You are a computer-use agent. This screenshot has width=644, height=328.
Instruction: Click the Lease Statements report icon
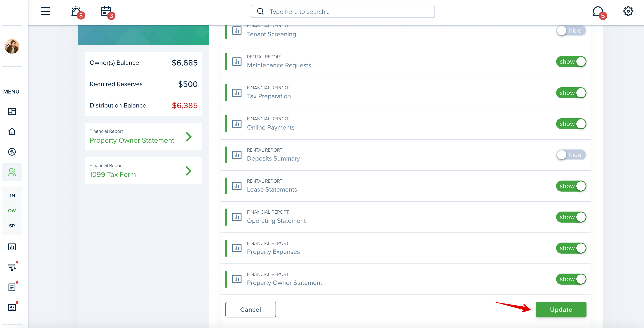(x=237, y=186)
